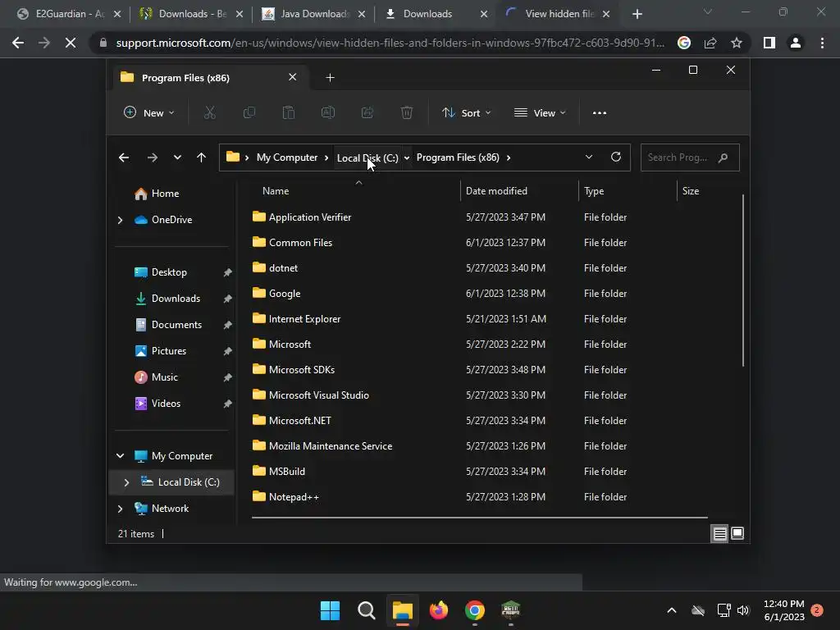Stop page loading in Chrome

pos(71,43)
